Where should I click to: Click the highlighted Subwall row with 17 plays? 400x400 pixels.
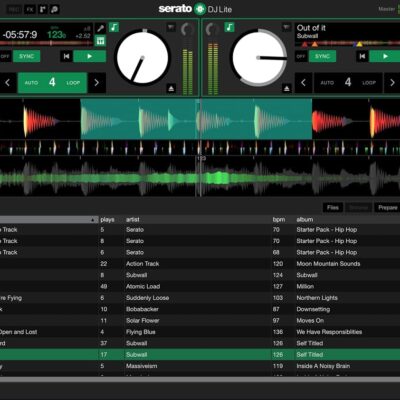200,354
